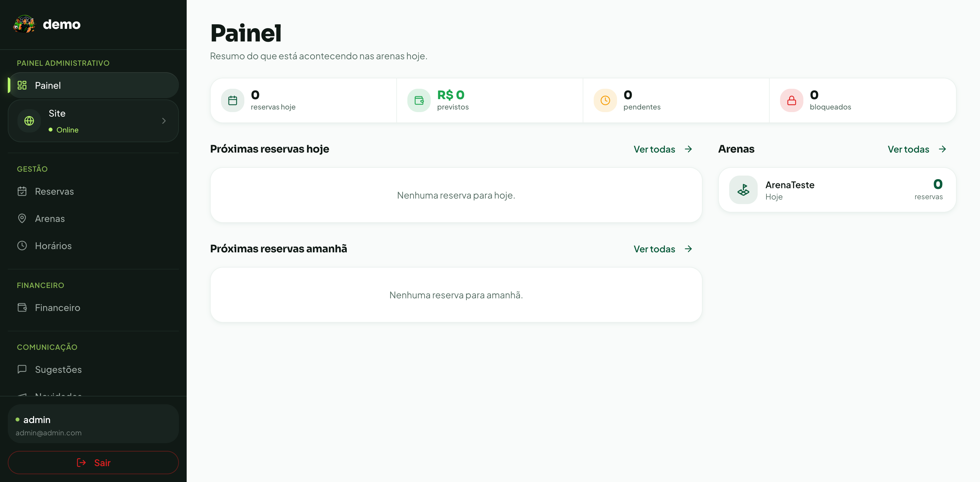The height and width of the screenshot is (482, 980).
Task: Click 'Nenhuma reserva para amanhã.' message
Action: [456, 295]
